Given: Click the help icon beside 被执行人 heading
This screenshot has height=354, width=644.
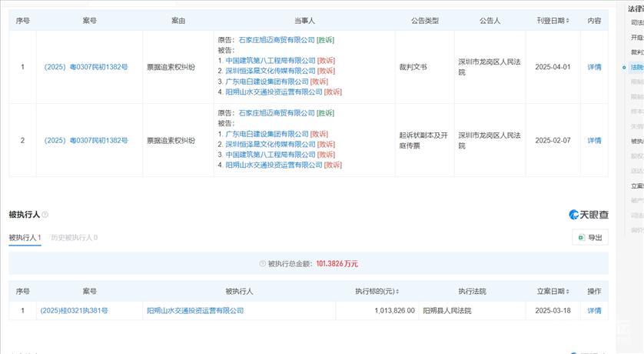Looking at the screenshot, I should coord(45,215).
